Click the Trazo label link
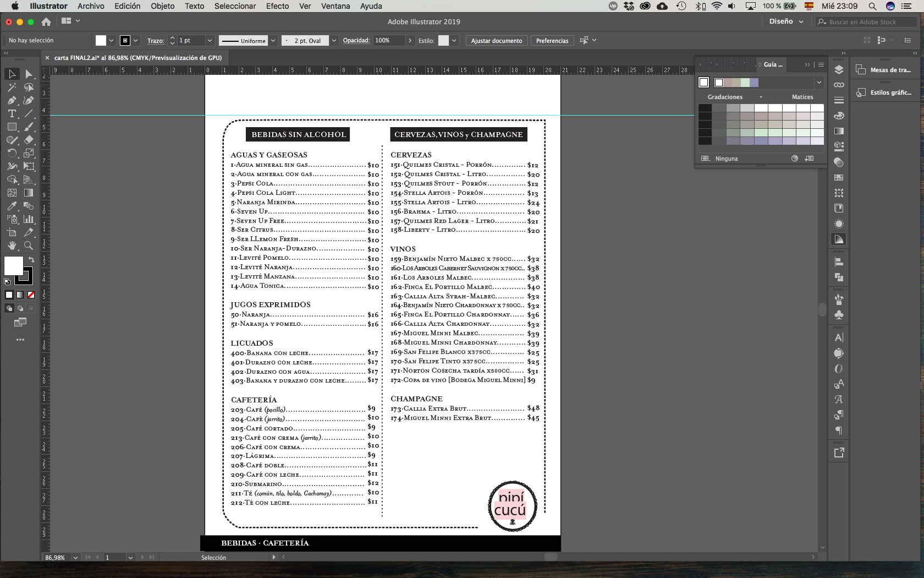This screenshot has height=578, width=924. (156, 41)
